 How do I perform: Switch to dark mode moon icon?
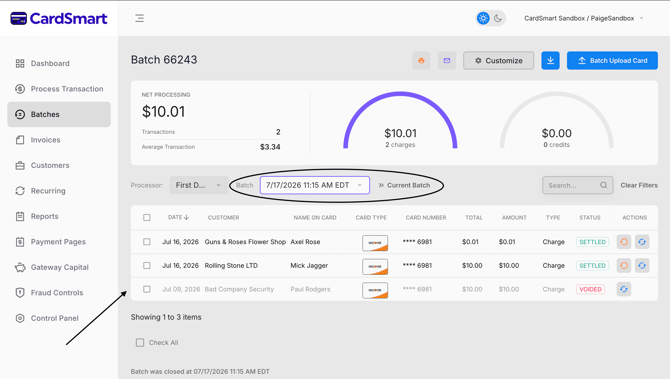pos(498,18)
